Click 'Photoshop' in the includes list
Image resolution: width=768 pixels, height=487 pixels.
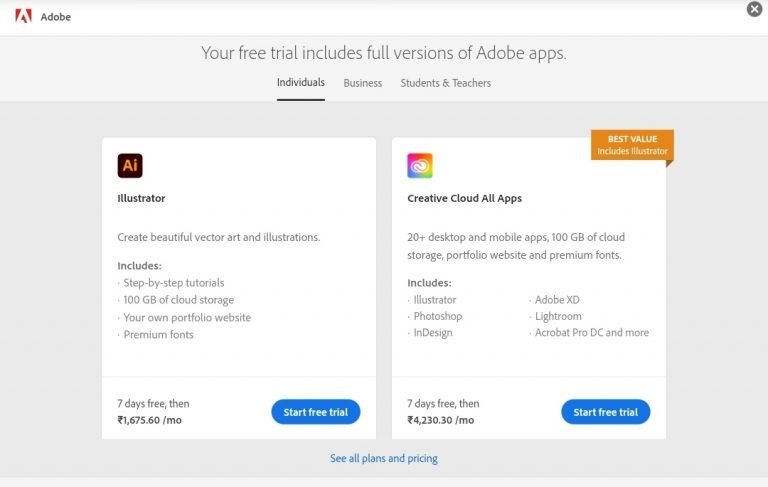tap(438, 317)
